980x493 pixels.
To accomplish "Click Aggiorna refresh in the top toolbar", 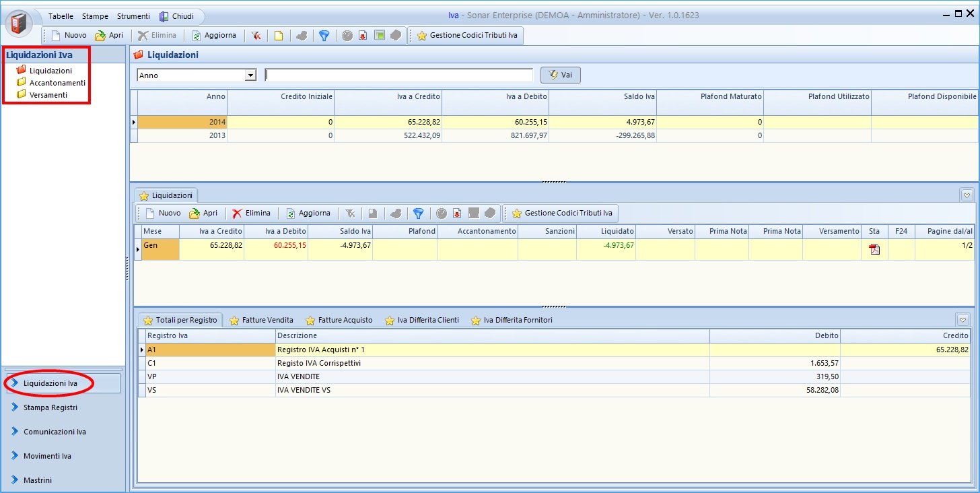I will point(213,36).
